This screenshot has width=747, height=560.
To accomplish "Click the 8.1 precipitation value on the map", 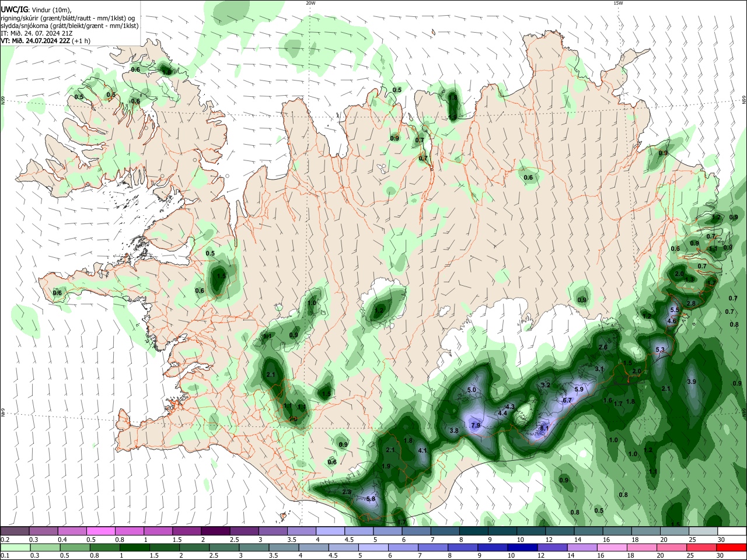I will pos(544,428).
